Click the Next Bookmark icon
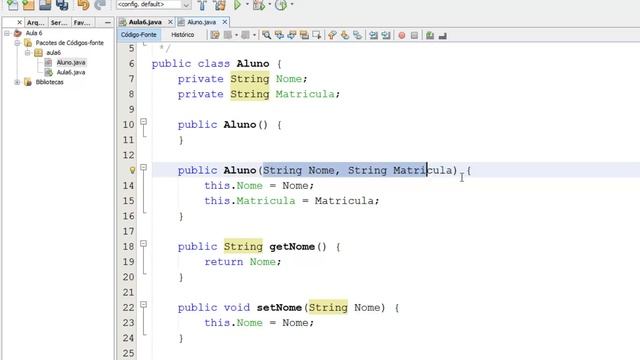 tap(345, 35)
